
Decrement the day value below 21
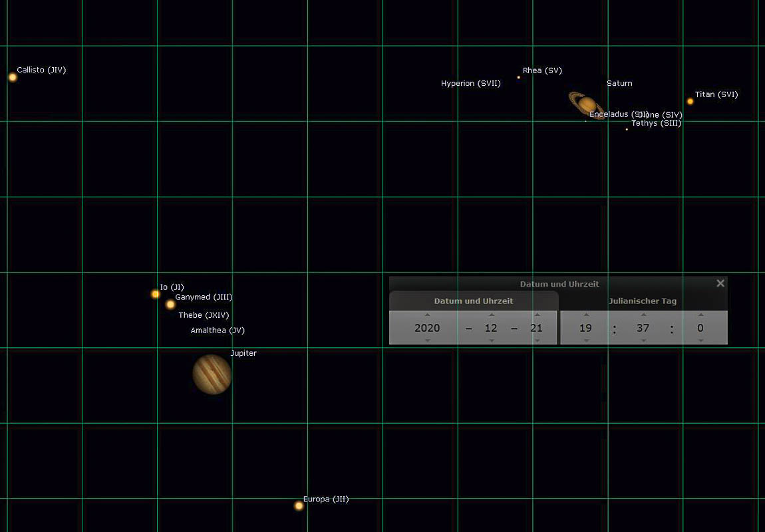pos(537,340)
